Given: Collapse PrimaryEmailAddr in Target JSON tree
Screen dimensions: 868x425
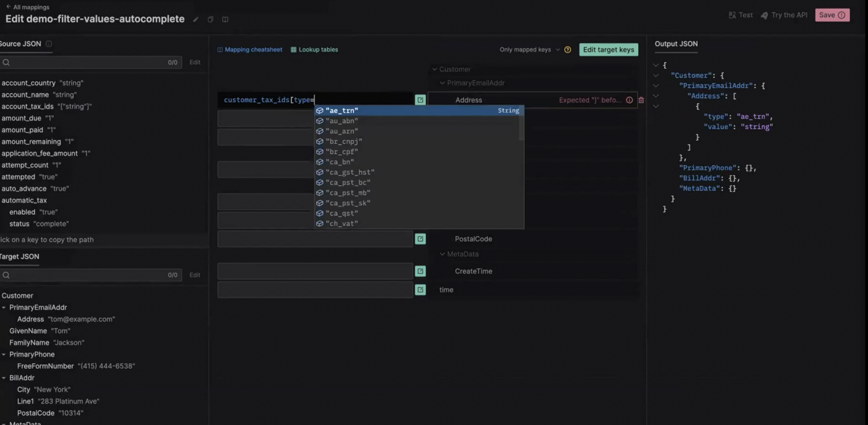Looking at the screenshot, I should (x=4, y=308).
